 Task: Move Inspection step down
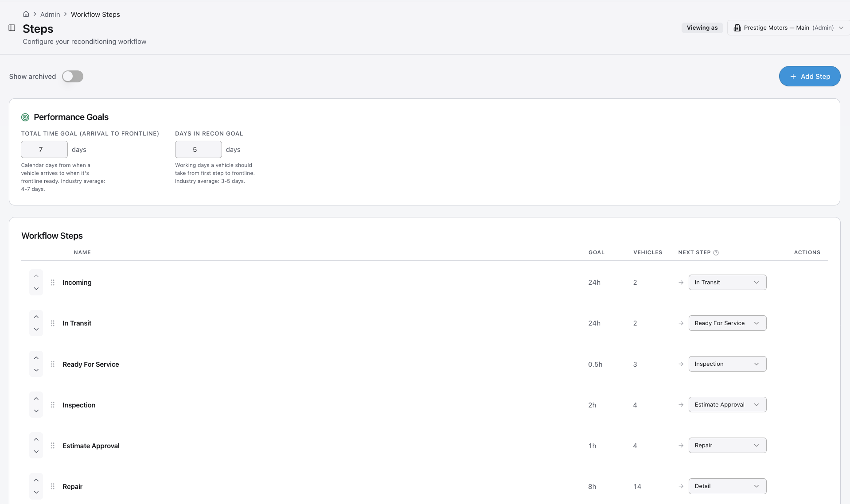click(36, 411)
